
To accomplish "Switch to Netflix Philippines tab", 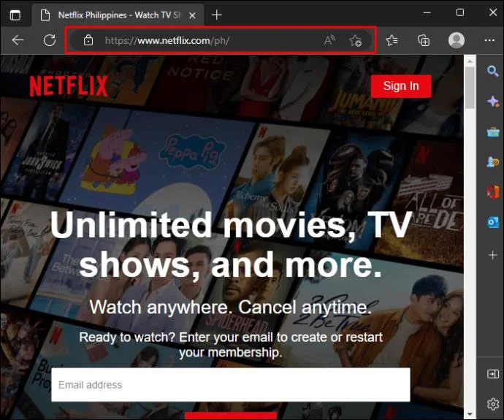I will [x=118, y=15].
